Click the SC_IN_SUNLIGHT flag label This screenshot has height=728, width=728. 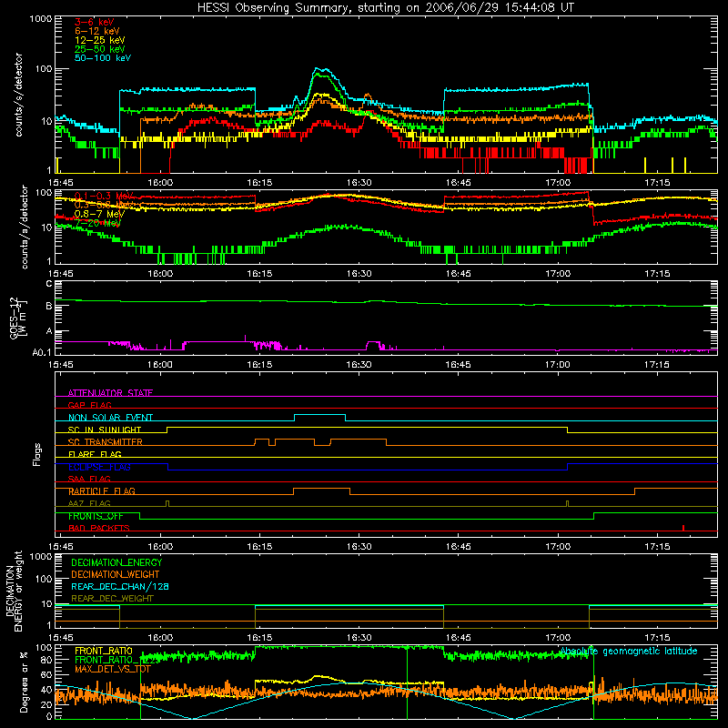105,430
